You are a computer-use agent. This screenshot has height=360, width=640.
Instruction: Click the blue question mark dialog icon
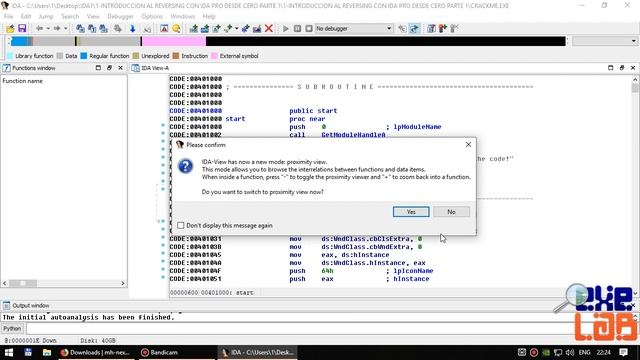click(x=185, y=166)
